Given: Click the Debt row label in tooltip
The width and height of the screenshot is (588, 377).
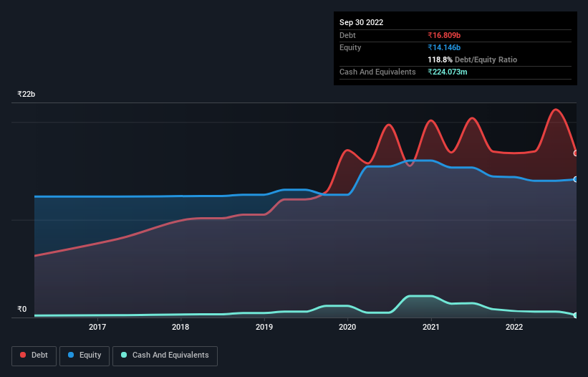Looking at the screenshot, I should point(347,35).
